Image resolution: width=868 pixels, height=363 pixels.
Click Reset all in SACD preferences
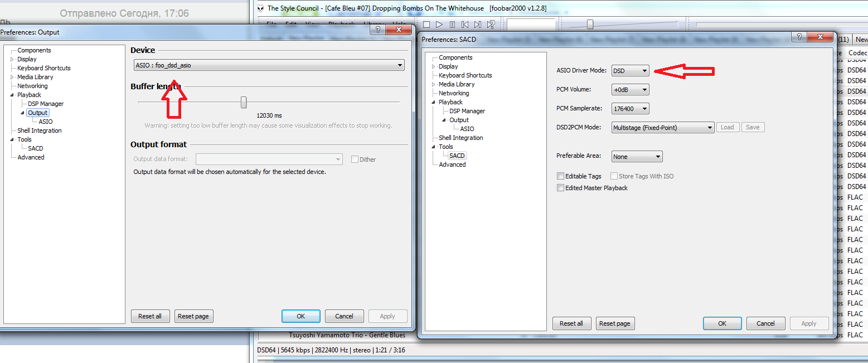click(x=571, y=323)
